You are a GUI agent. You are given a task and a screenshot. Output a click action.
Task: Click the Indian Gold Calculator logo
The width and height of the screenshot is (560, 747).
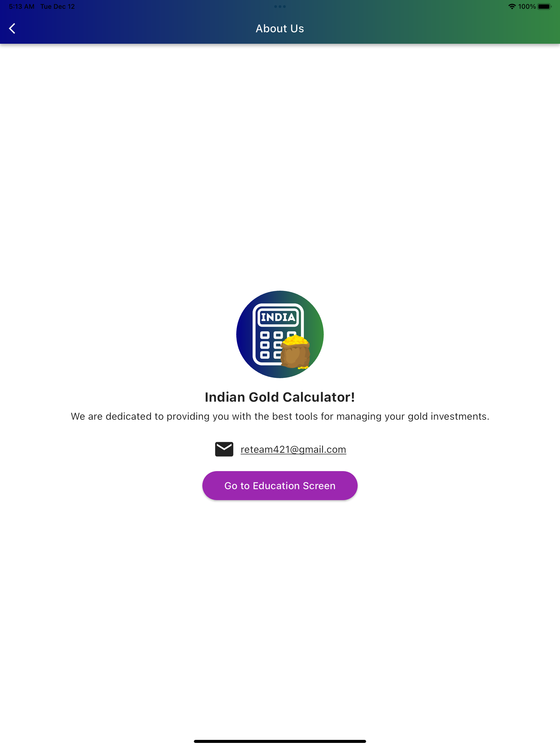(280, 334)
